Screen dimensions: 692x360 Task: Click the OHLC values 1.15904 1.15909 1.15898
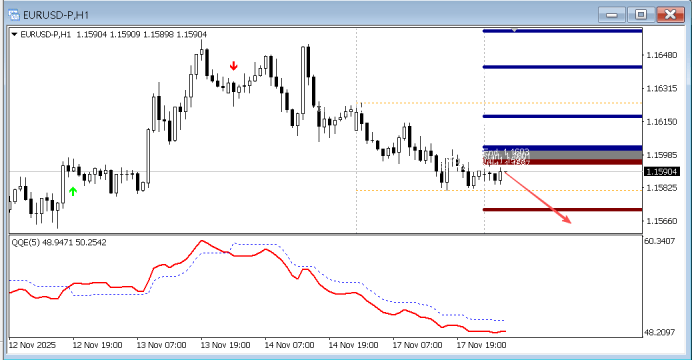125,34
